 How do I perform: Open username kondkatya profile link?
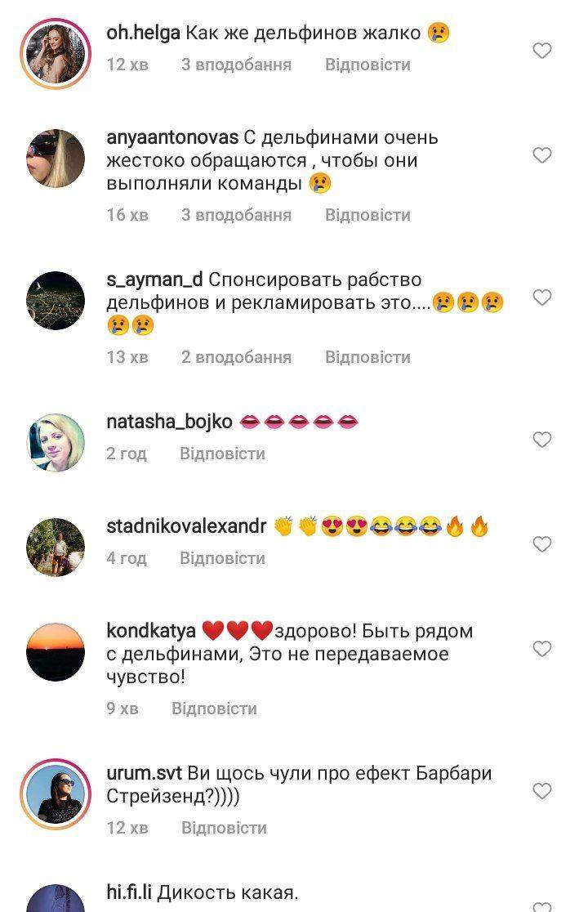click(x=151, y=631)
